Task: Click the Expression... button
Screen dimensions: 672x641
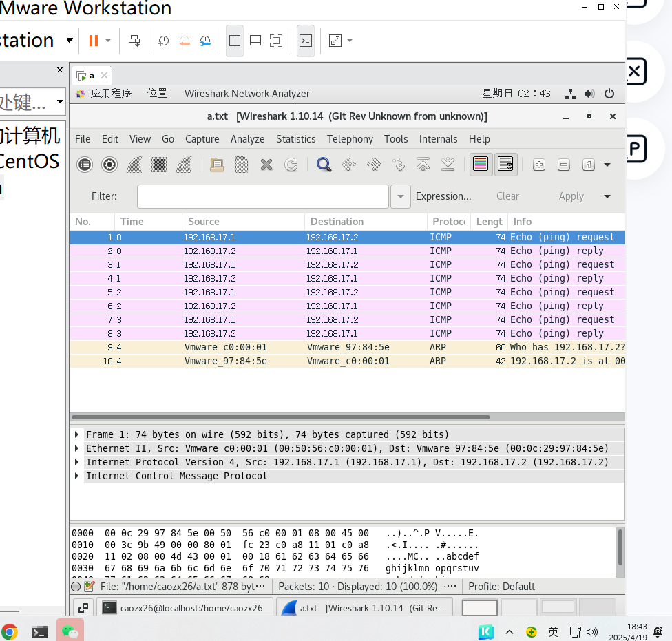Action: [443, 196]
